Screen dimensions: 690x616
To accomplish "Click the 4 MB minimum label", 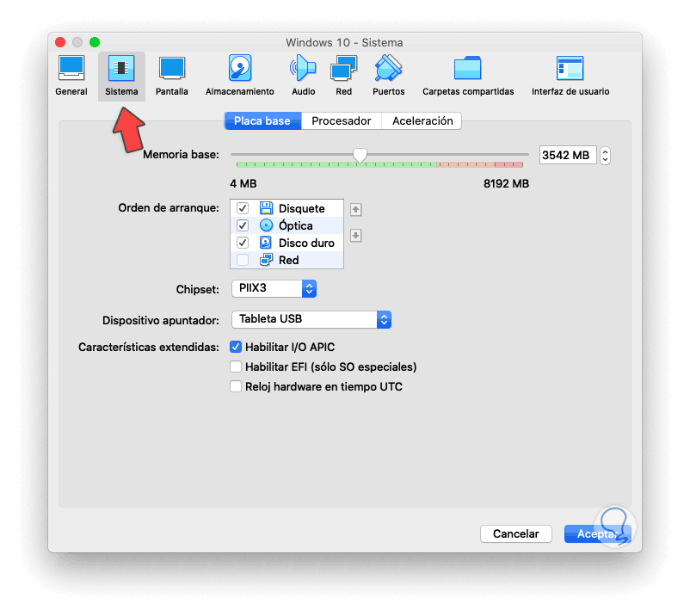I will [x=243, y=183].
